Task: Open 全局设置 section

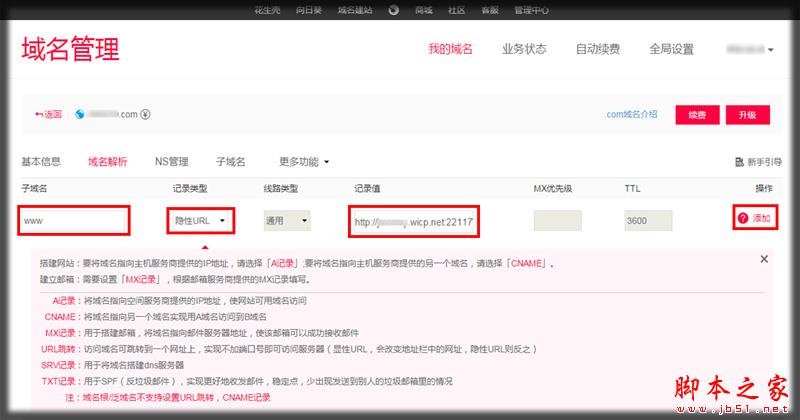Action: (x=671, y=49)
